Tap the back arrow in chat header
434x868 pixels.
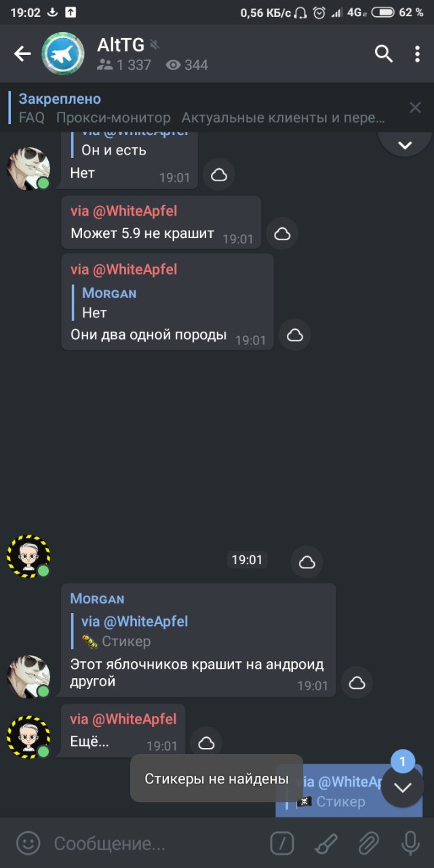coord(23,54)
